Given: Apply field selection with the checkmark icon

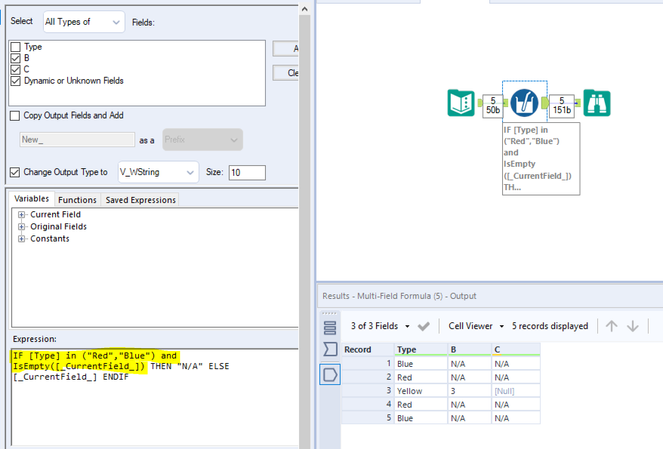Looking at the screenshot, I should [x=423, y=326].
